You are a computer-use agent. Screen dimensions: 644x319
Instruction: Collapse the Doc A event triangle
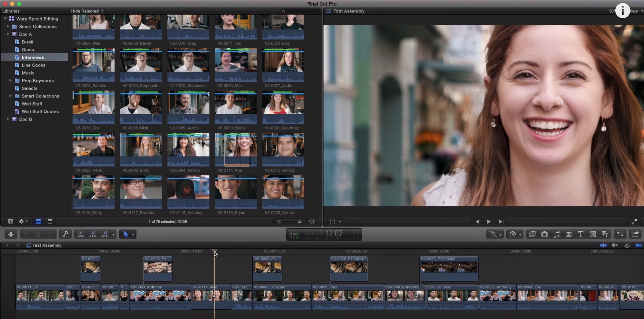click(8, 34)
